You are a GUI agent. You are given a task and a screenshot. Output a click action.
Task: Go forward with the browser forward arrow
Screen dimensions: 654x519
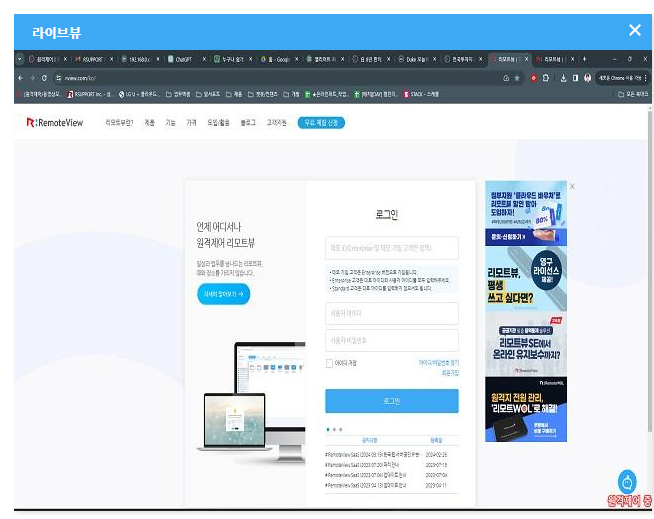(32, 78)
